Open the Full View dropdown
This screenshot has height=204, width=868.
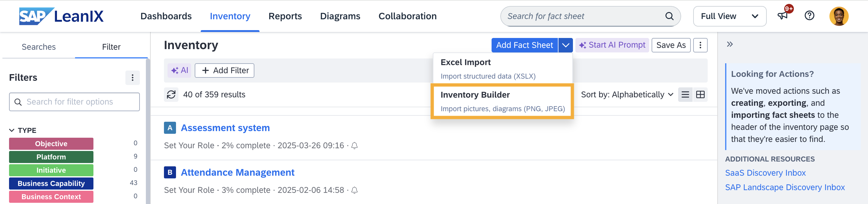coord(729,16)
